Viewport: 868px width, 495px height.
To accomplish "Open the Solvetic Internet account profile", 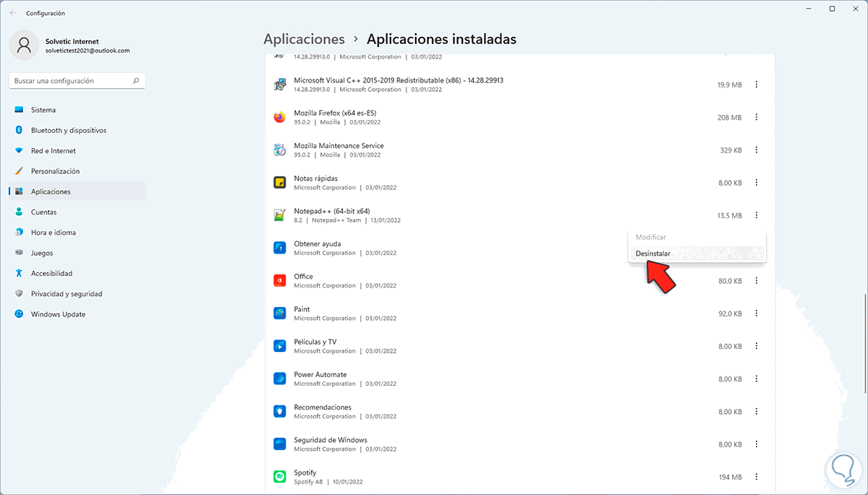I will (72, 46).
